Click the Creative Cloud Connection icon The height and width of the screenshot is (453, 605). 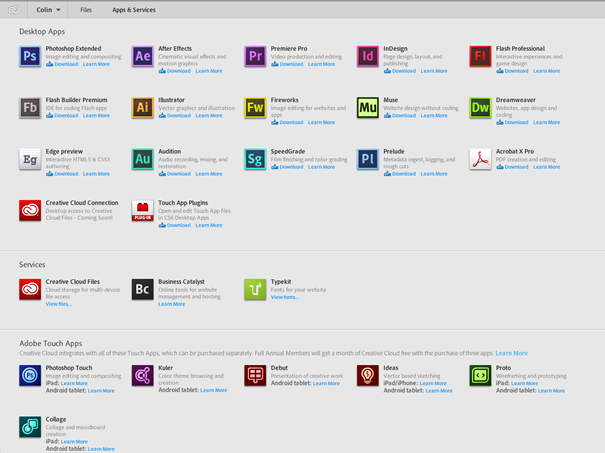[x=30, y=211]
